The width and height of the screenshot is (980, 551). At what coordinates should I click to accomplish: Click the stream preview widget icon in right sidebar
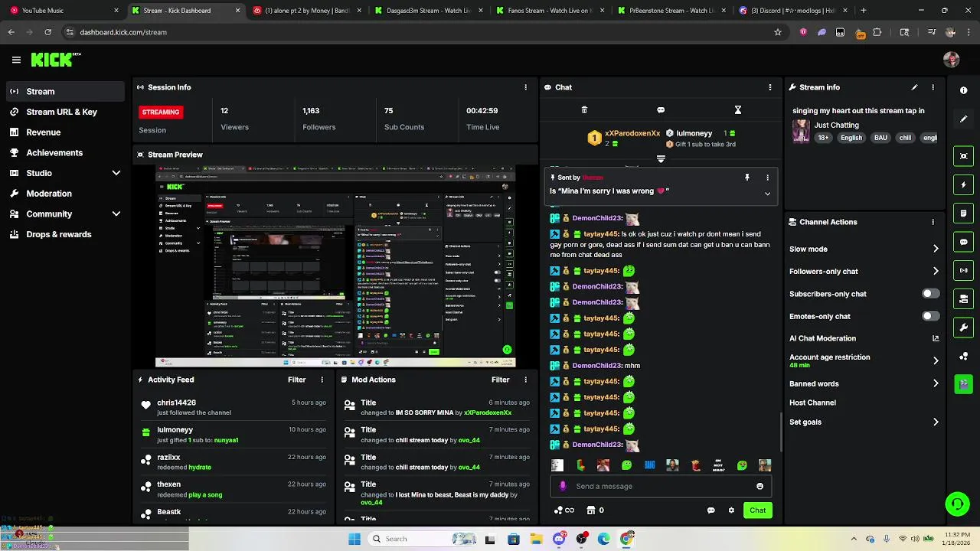pyautogui.click(x=964, y=156)
